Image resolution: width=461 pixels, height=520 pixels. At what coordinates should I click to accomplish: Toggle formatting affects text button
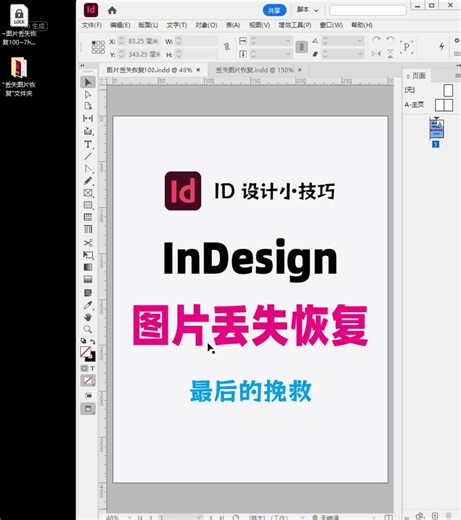pyautogui.click(x=92, y=368)
